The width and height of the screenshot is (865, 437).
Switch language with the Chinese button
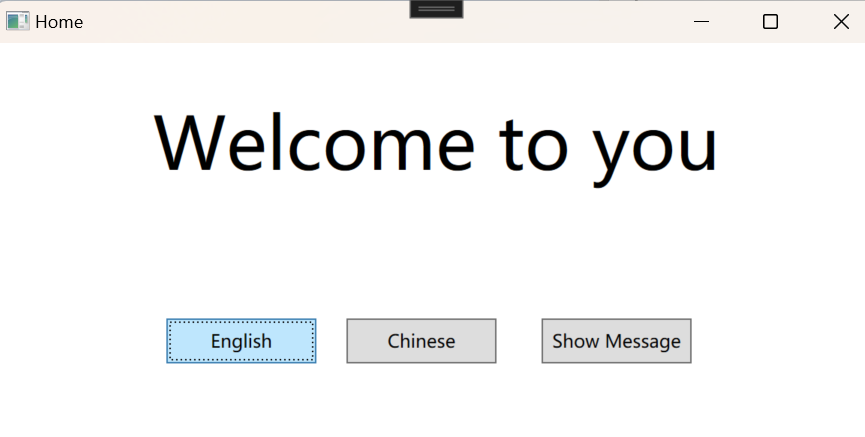click(x=421, y=341)
